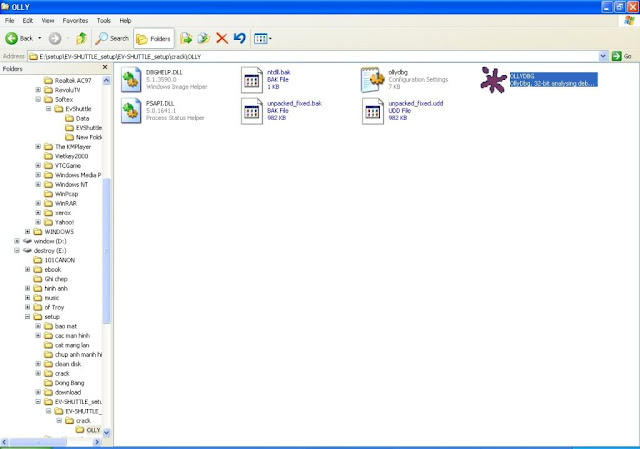
Task: Select the DBGHELP.DLL file icon
Action: coord(131,80)
